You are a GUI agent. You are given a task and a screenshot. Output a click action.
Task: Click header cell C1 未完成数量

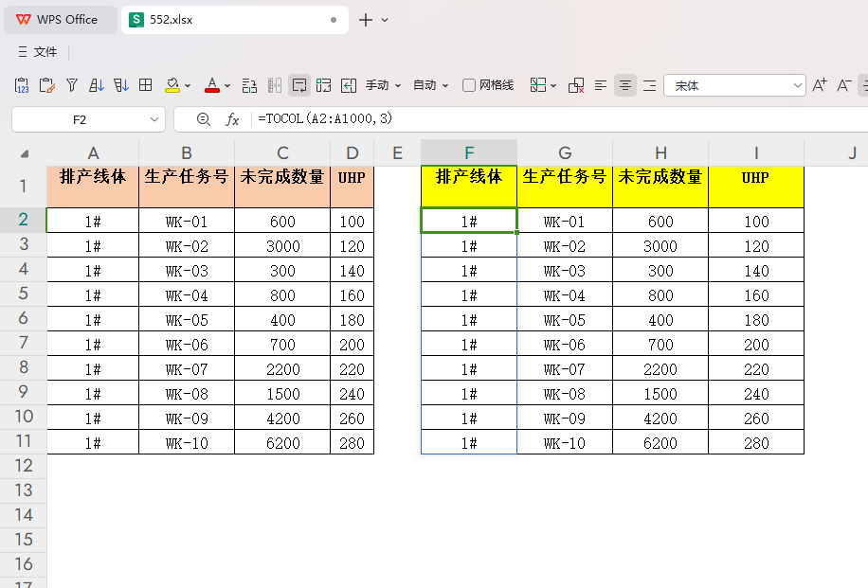click(x=282, y=187)
